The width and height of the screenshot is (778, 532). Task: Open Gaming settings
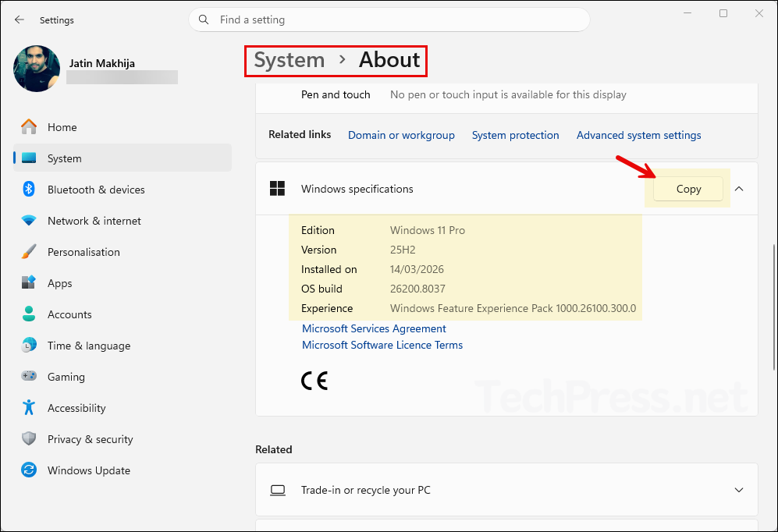66,377
